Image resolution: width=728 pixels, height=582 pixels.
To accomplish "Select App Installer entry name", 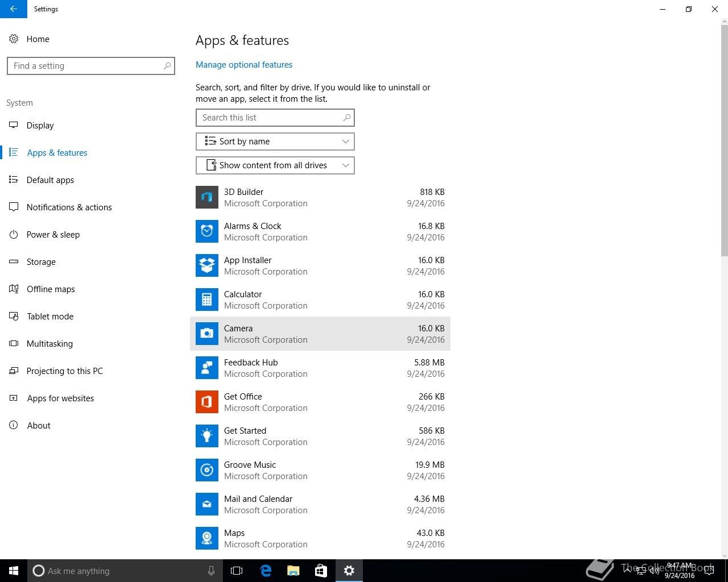I will point(248,260).
